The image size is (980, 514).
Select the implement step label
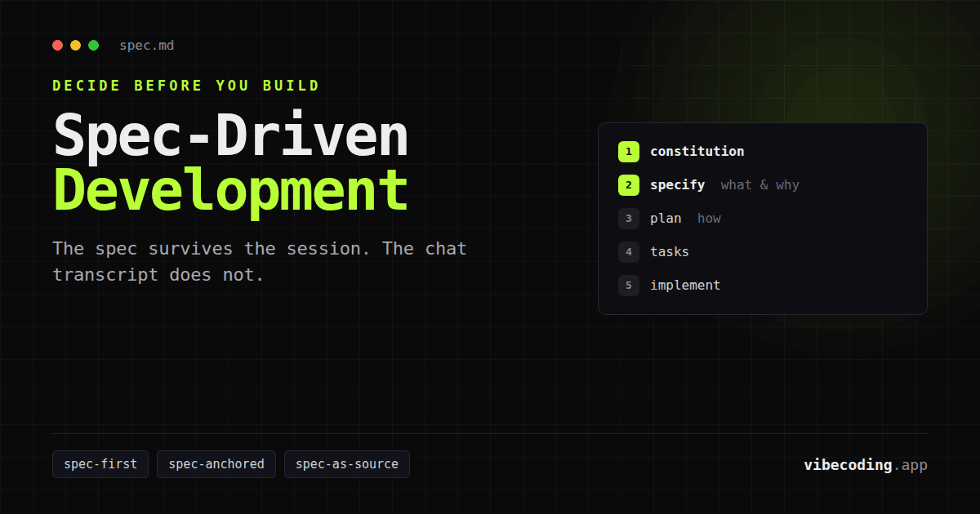point(685,286)
